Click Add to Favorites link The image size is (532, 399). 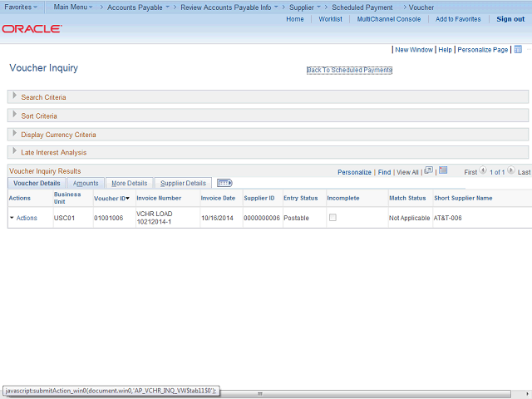(458, 19)
